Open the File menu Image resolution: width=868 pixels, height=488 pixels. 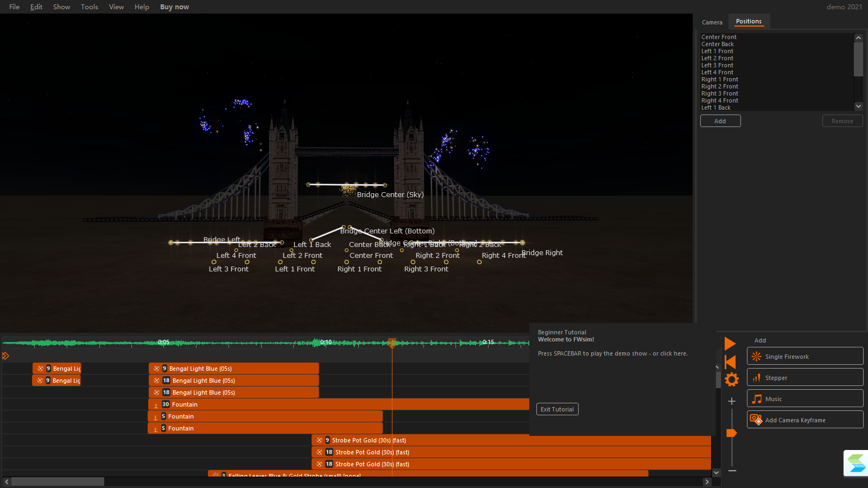[15, 7]
